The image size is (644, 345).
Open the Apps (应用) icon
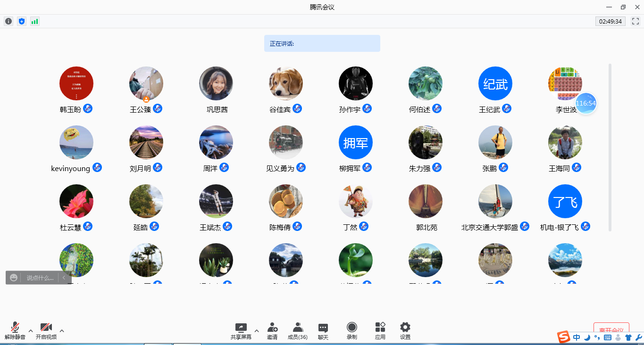380,330
